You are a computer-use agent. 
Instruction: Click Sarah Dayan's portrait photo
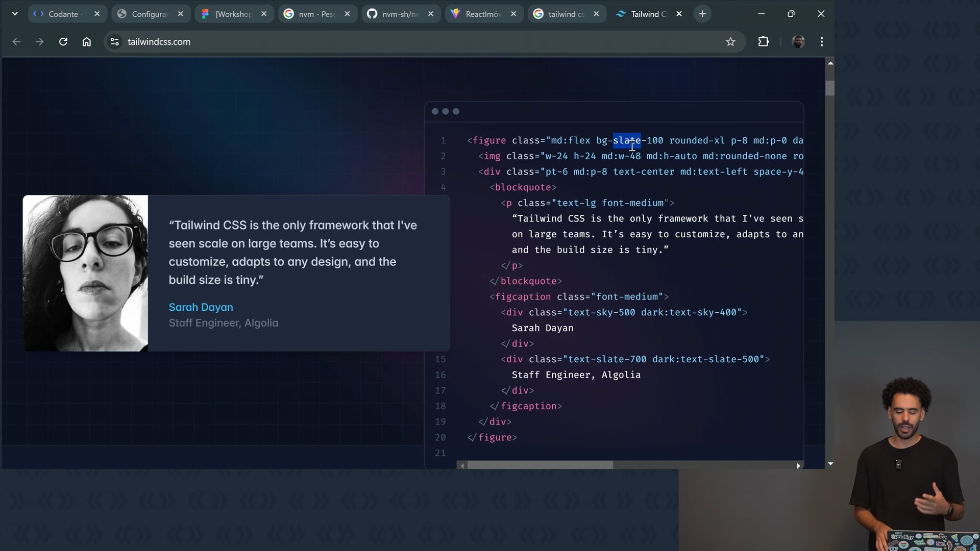[85, 273]
